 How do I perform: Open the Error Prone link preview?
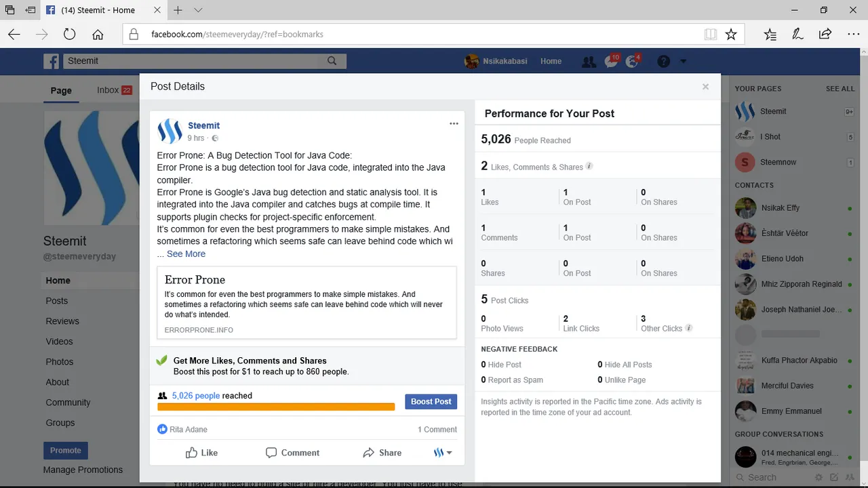307,302
